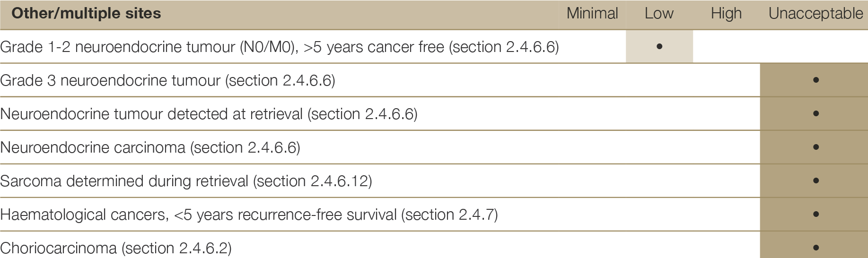Open Grade 1-2 neuroendocrine tumour row text
This screenshot has height=258, width=868.
coord(280,47)
